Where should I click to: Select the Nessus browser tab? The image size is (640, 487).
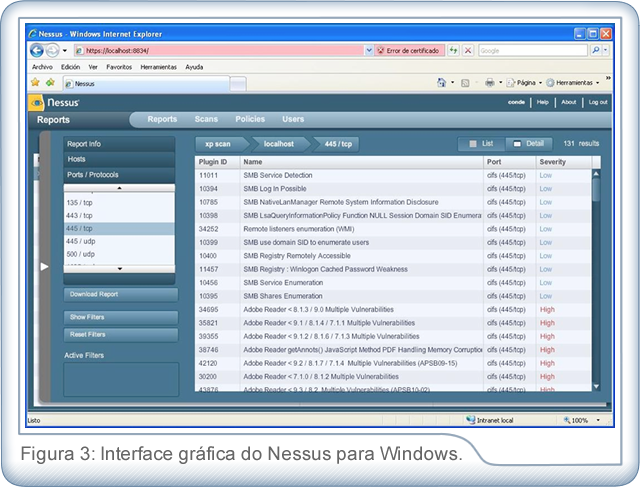point(146,84)
